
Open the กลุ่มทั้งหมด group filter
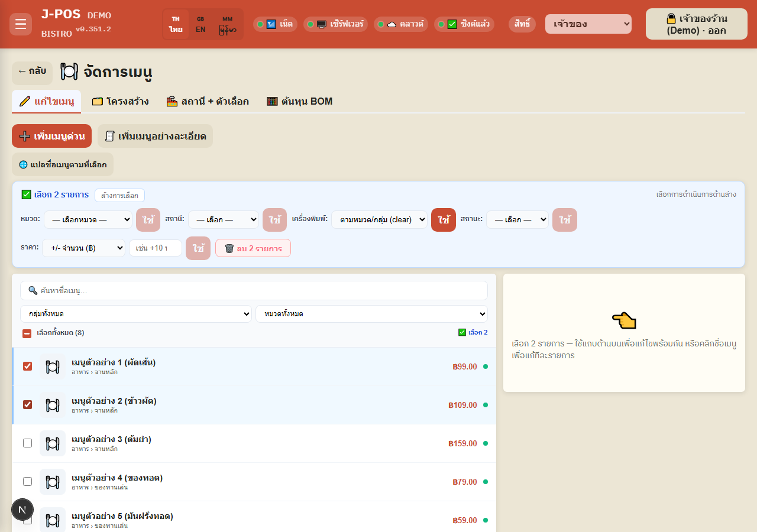click(x=136, y=314)
